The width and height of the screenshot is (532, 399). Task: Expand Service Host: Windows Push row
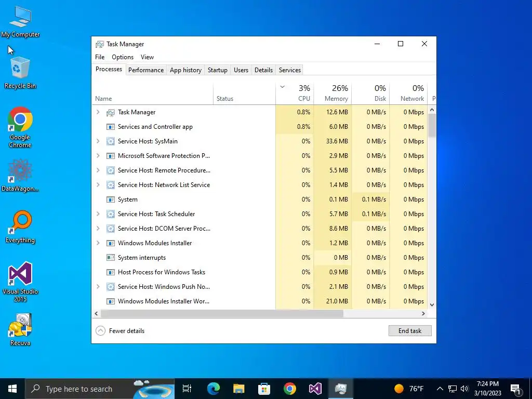click(x=98, y=287)
